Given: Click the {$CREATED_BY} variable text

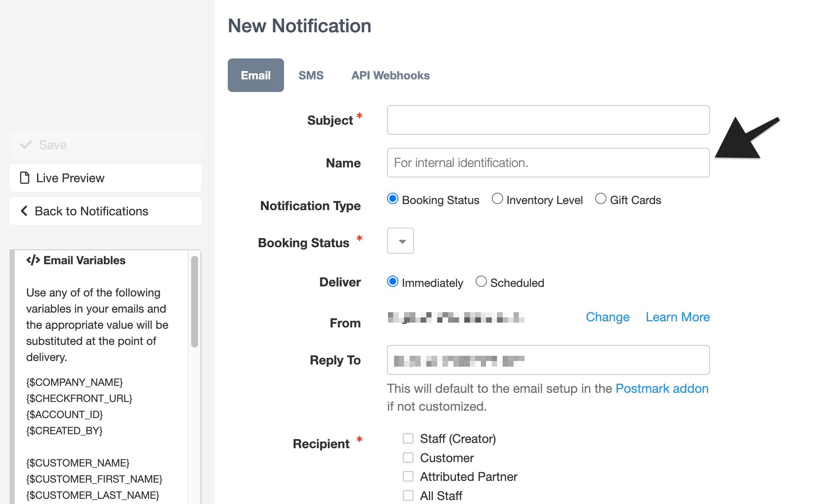Looking at the screenshot, I should (x=65, y=431).
